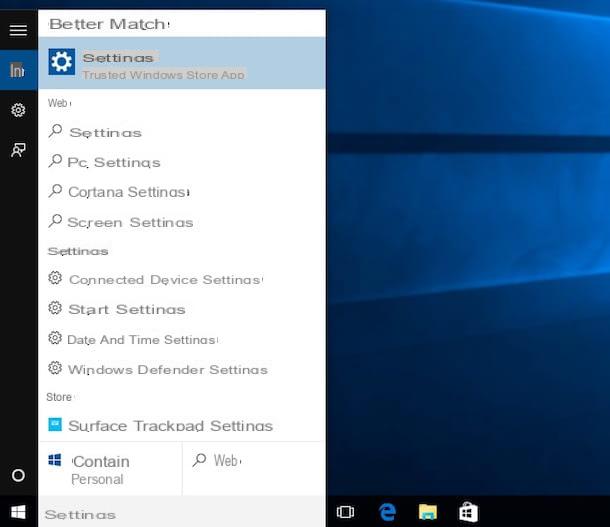
Task: Click the search box containing 'Settings'
Action: [182, 513]
